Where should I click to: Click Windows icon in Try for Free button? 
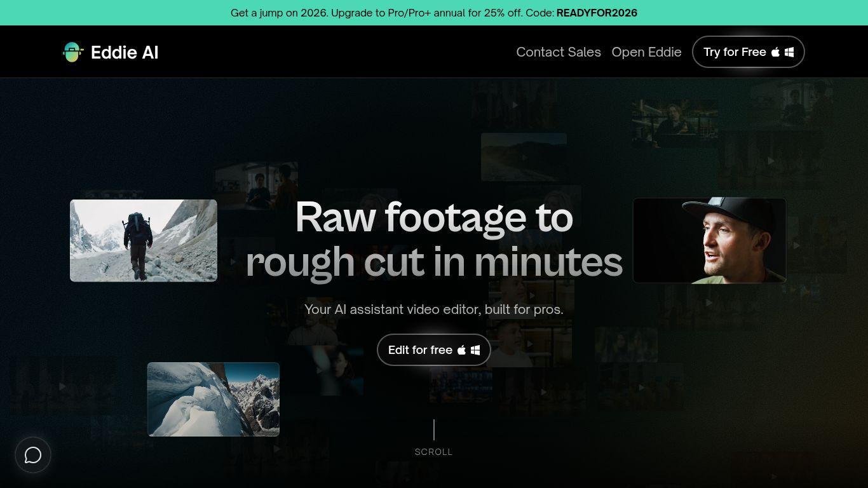(789, 52)
